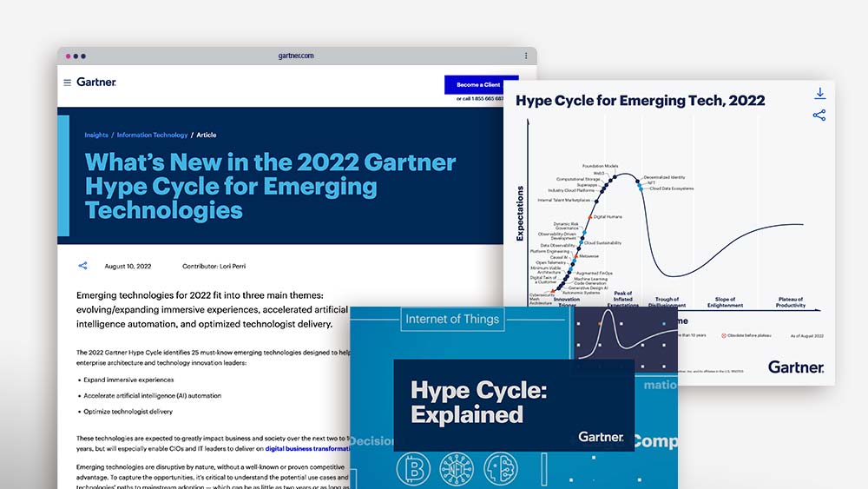Download the Hype Cycle chart
Image resolution: width=868 pixels, height=489 pixels.
point(820,94)
